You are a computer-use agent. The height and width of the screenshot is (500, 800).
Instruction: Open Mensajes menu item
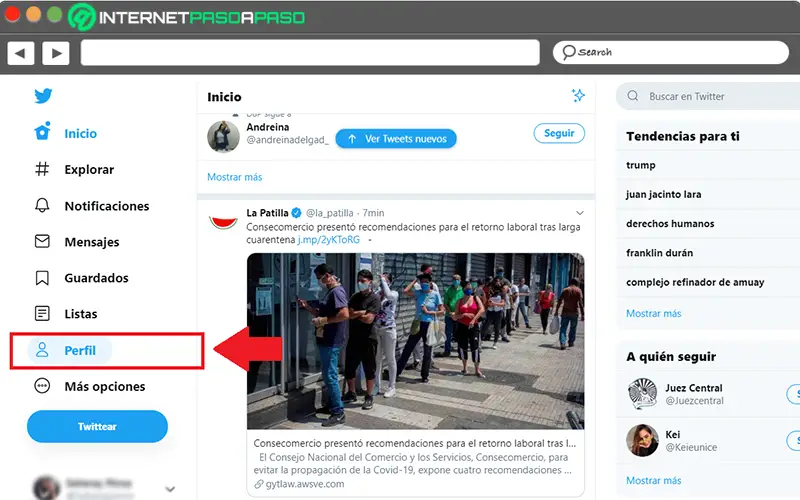pos(92,242)
